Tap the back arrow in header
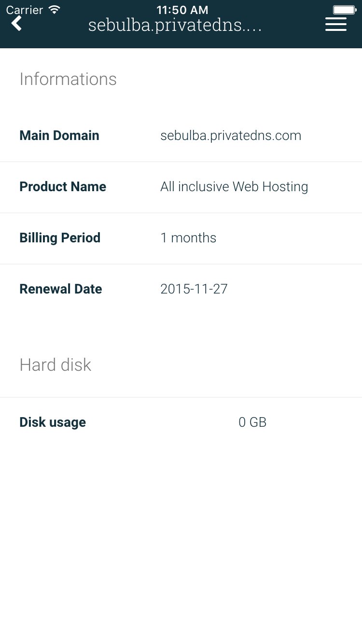This screenshot has height=644, width=362. (x=17, y=23)
